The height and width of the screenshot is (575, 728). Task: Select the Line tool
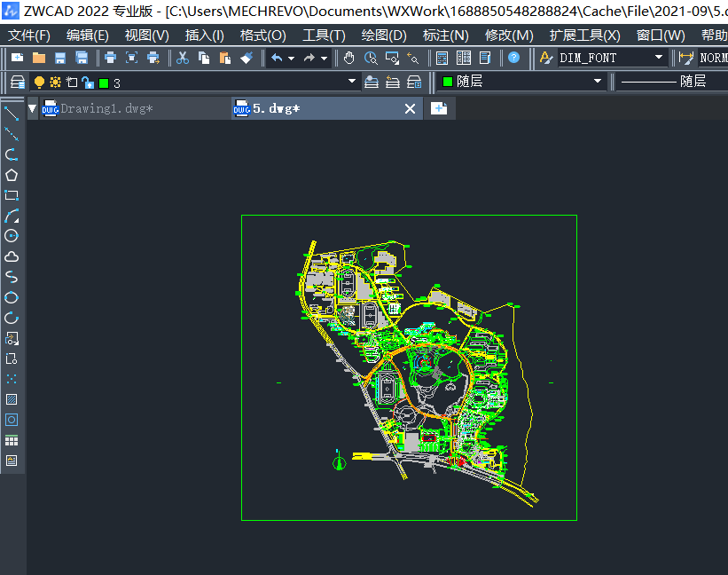12,114
